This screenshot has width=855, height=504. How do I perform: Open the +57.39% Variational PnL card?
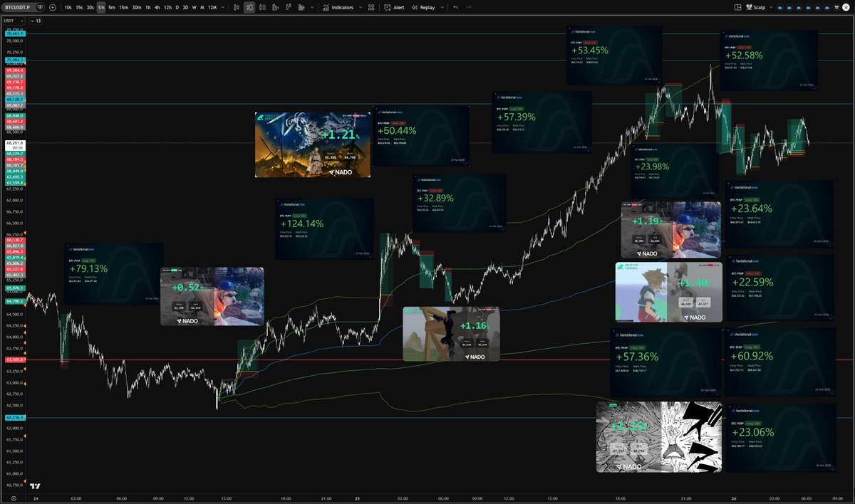[541, 122]
